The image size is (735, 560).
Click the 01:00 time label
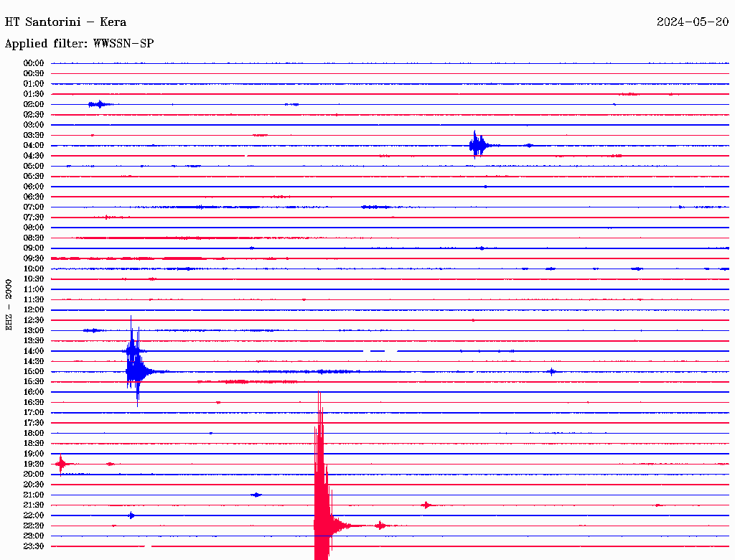(x=34, y=84)
